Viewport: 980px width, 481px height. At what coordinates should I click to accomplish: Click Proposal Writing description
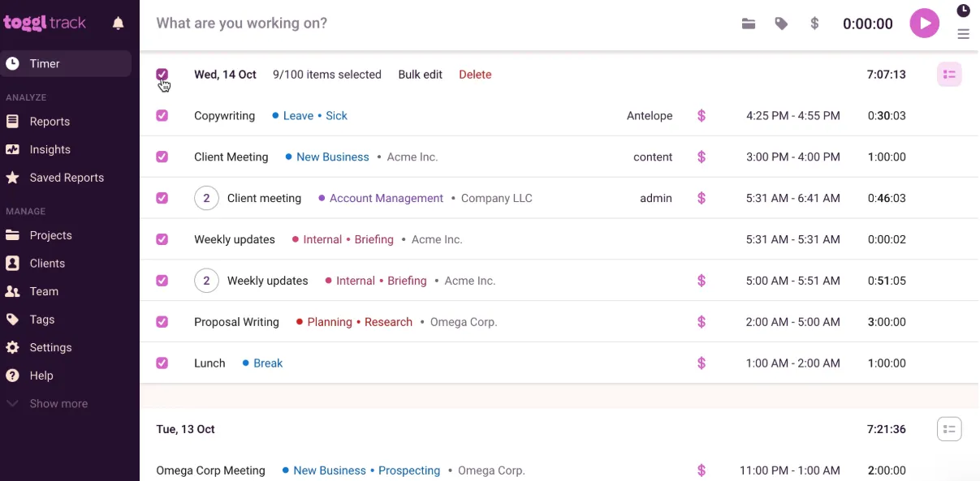(x=236, y=323)
